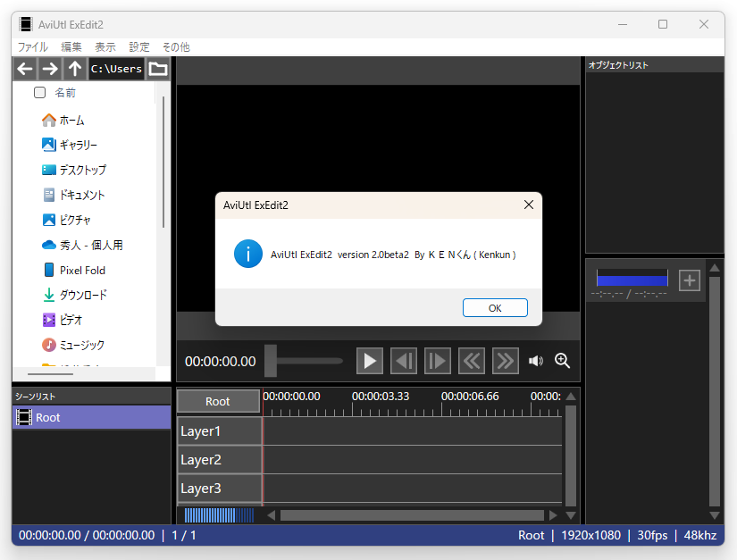Jump backward using the double-arrow skip icon
This screenshot has height=560, width=737.
(471, 361)
